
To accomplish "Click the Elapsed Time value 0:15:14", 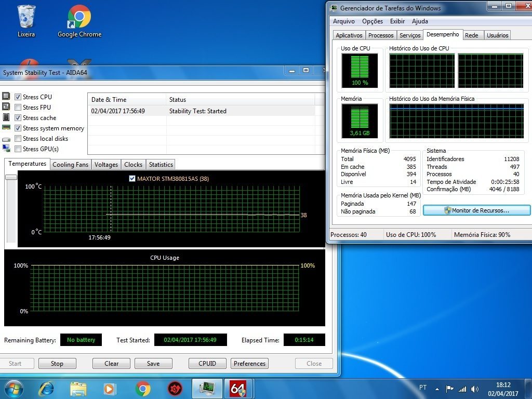I will pos(304,340).
